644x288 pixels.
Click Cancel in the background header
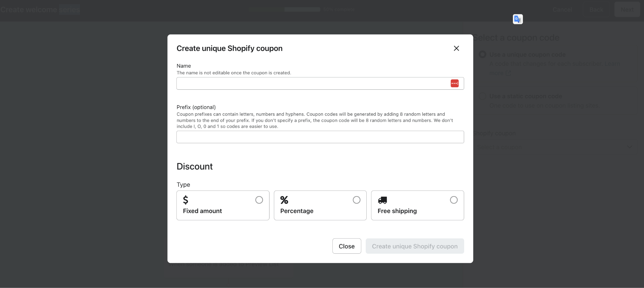[x=562, y=10]
